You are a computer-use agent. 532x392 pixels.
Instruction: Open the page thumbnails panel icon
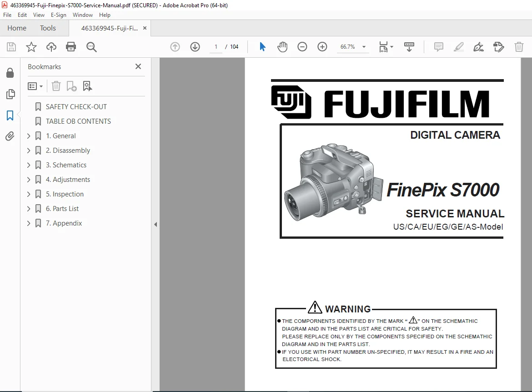(10, 94)
